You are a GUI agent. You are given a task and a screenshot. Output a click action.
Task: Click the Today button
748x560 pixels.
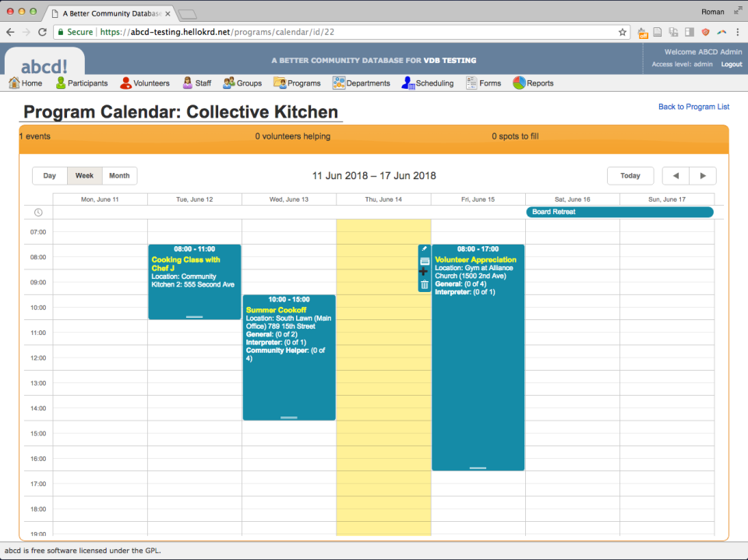[x=630, y=175]
